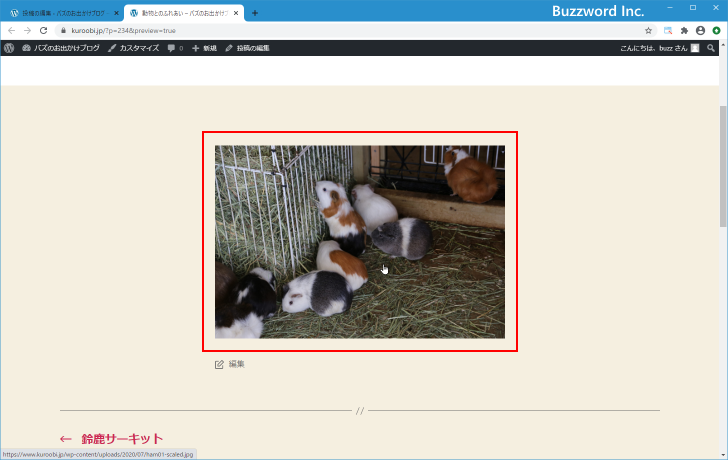Click 投稿の編集 in admin bar

tap(247, 48)
